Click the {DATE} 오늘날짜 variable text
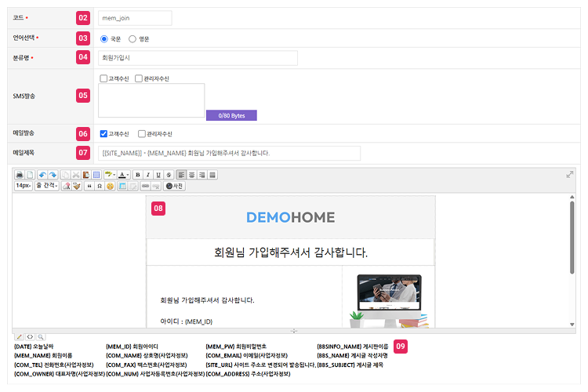This screenshot has height=392, width=588. click(x=34, y=347)
